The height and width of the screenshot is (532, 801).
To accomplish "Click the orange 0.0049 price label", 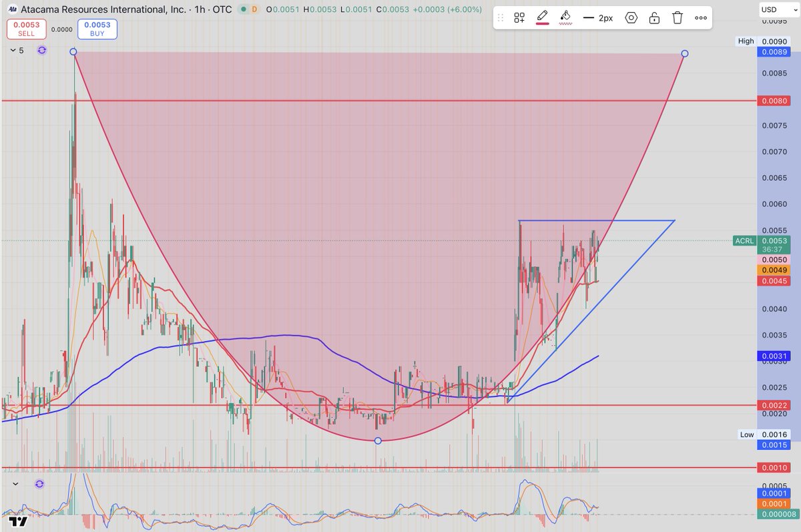I will 774,270.
